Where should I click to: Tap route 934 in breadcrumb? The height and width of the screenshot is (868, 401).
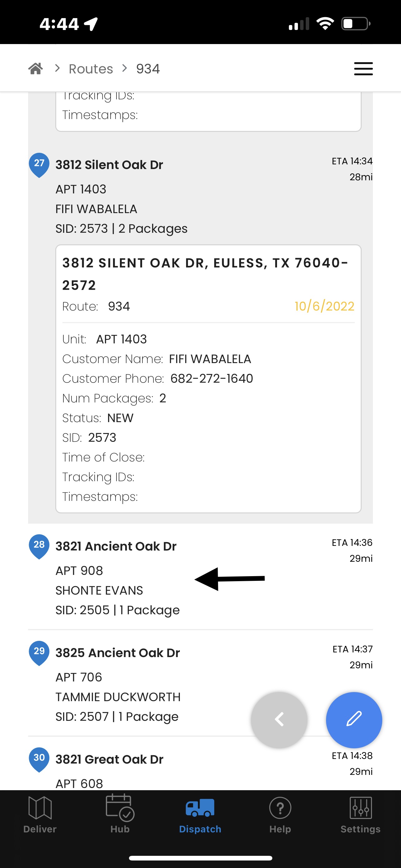tap(148, 69)
